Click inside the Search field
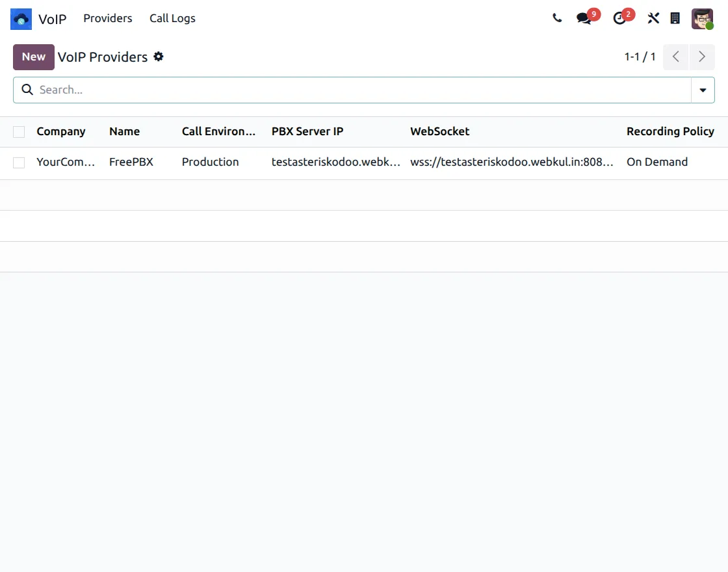This screenshot has width=728, height=572. [x=195, y=90]
